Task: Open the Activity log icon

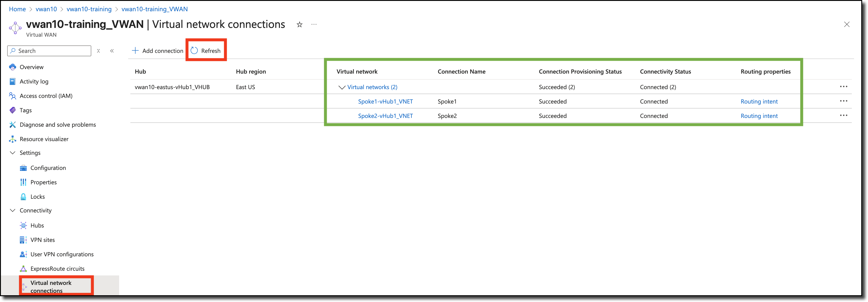Action: point(12,81)
